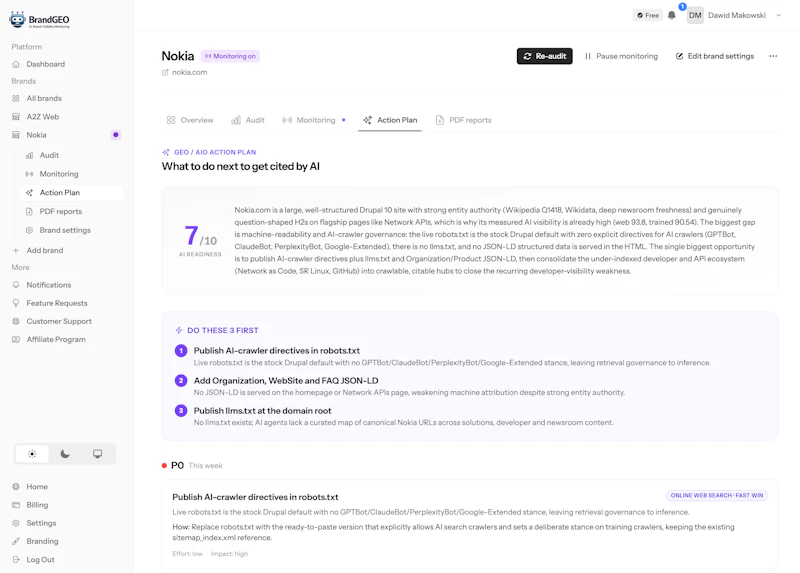The image size is (800, 573).
Task: Open Dashboard in the sidebar
Action: 46,64
